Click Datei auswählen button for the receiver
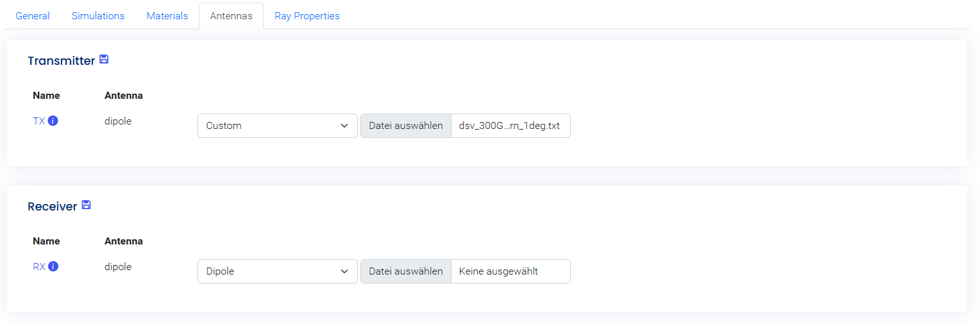The image size is (980, 324). click(x=406, y=271)
